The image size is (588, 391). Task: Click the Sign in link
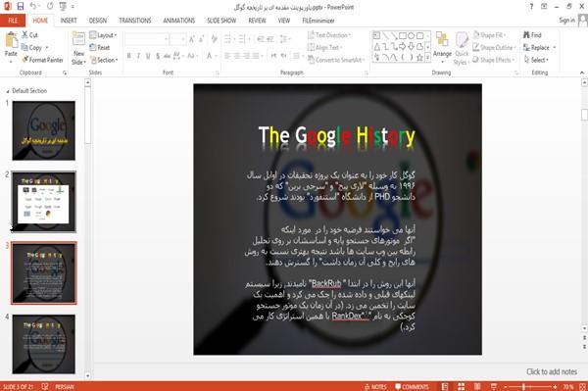tap(566, 21)
